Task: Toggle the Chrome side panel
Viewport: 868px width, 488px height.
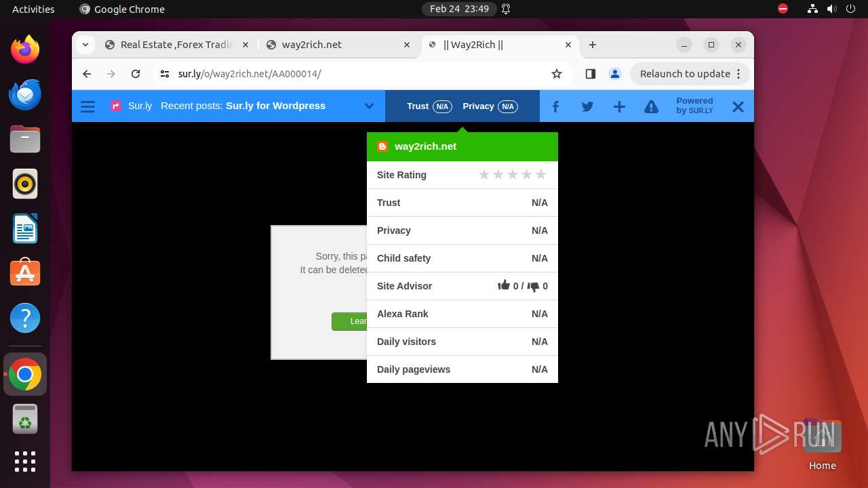Action: click(590, 74)
